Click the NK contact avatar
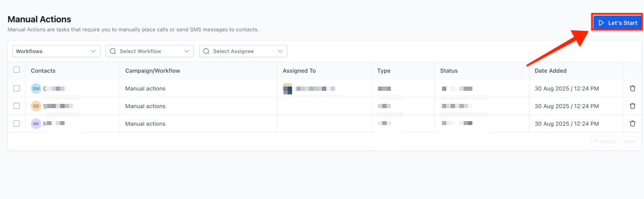 coord(36,123)
